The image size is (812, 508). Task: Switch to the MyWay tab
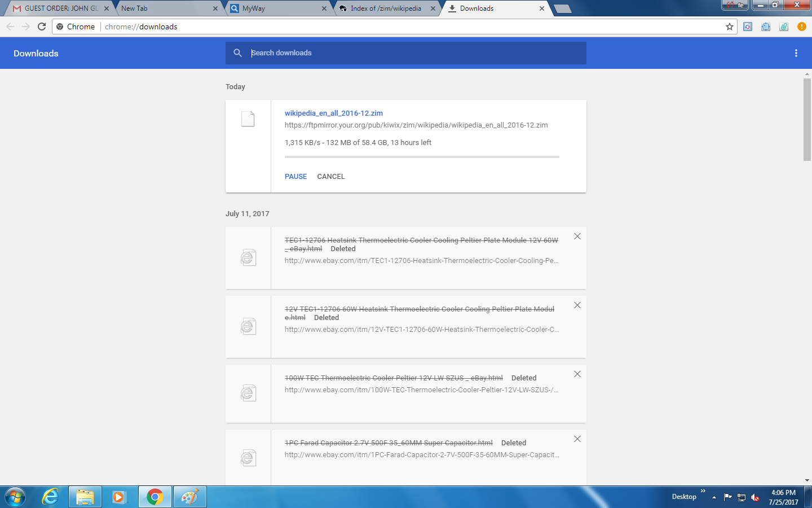point(276,8)
